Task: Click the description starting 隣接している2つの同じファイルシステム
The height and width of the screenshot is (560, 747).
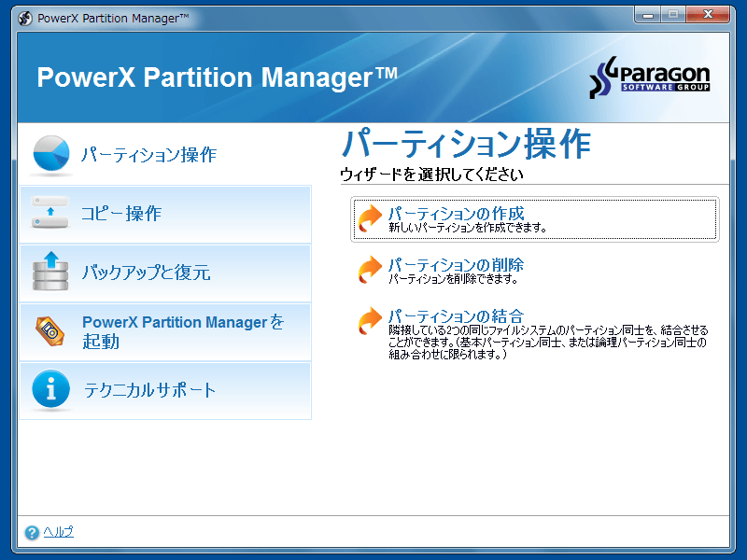Action: 548,343
